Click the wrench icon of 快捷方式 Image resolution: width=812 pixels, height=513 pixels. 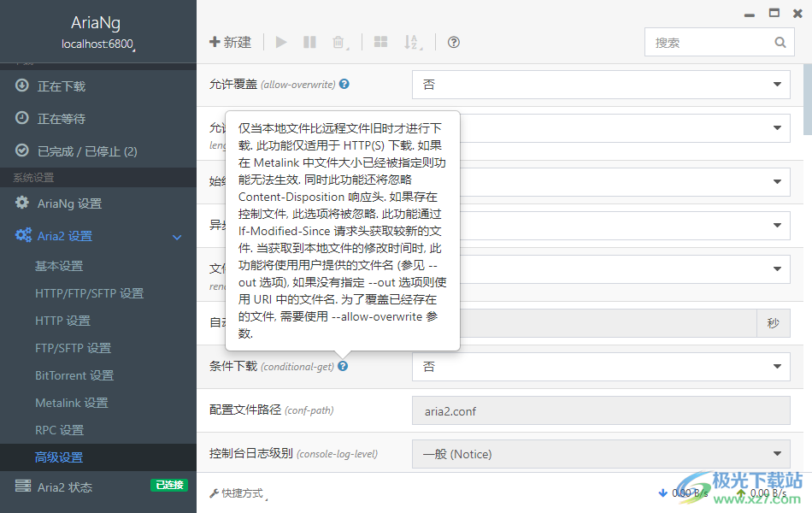[x=214, y=493]
